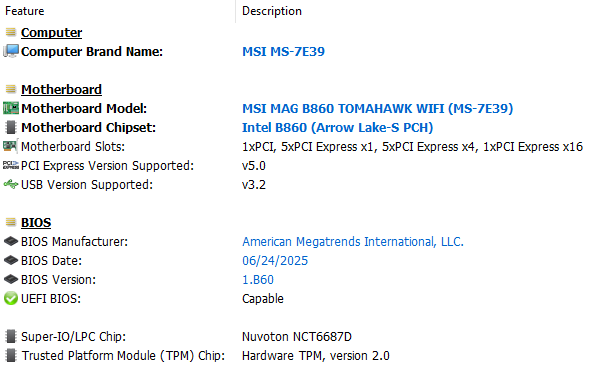
Task: Click the TPM Chip icon
Action: (11, 355)
